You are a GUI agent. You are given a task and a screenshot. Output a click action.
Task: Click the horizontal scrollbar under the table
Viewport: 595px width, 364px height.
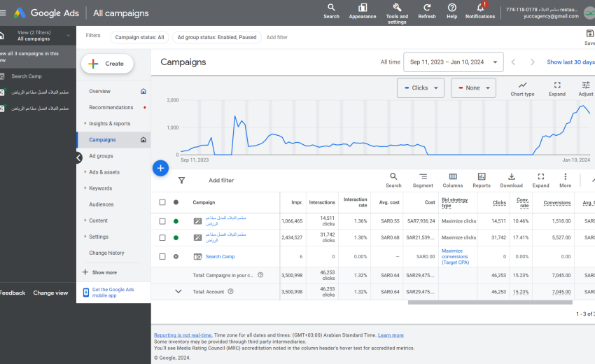(x=490, y=302)
